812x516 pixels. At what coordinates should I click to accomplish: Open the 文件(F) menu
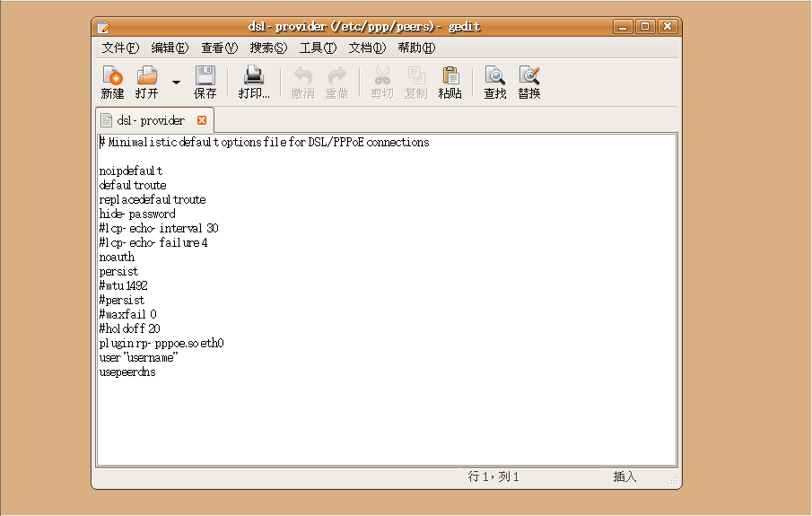point(120,48)
